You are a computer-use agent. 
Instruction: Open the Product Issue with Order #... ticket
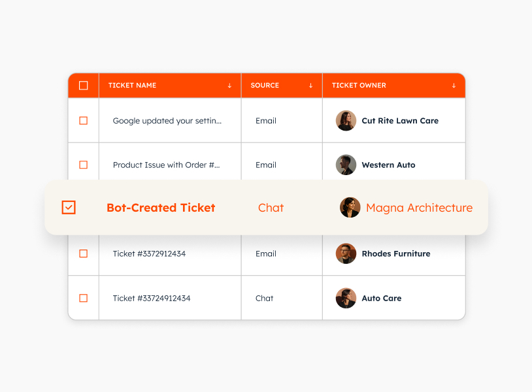[166, 165]
